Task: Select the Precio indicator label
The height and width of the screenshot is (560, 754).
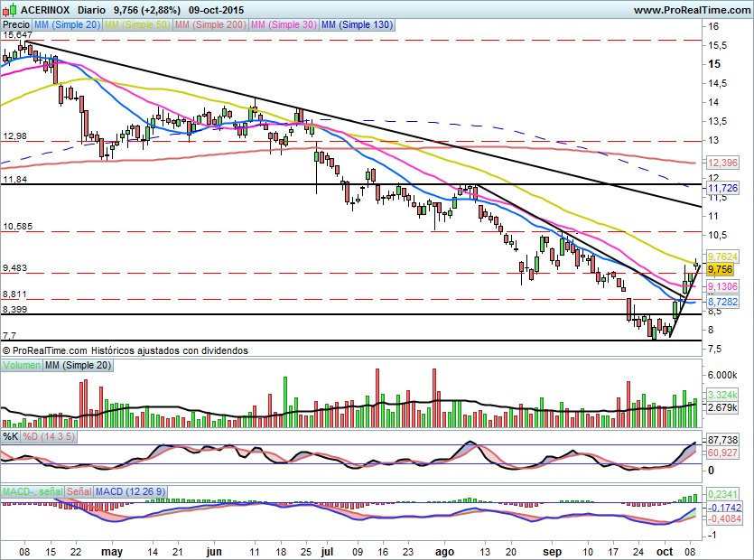Action: click(15, 25)
